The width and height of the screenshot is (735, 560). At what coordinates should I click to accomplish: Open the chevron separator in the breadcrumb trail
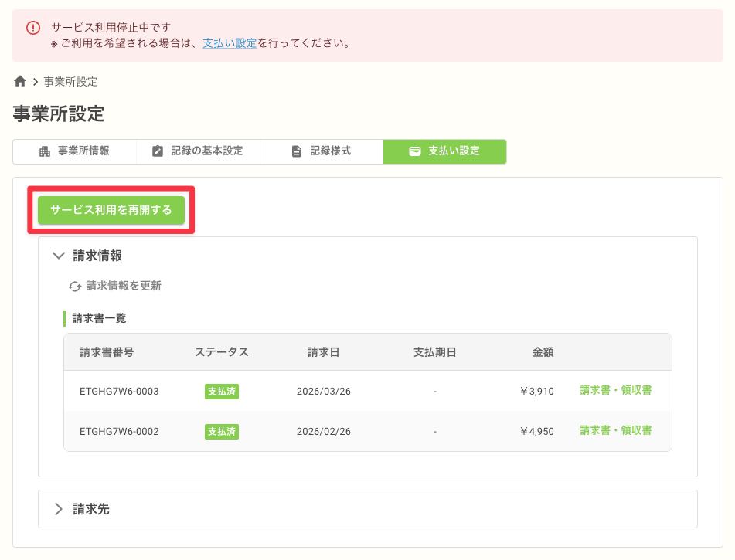(x=35, y=80)
